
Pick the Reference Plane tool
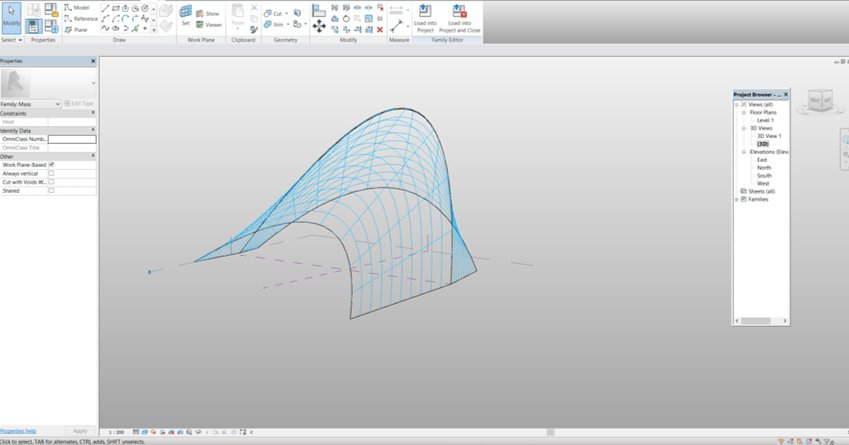tap(76, 30)
